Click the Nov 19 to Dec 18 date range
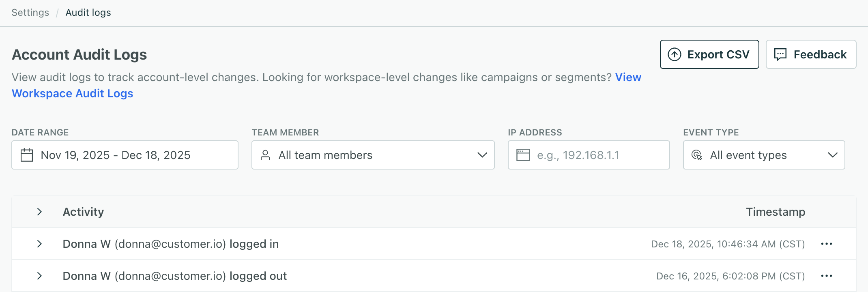Screen dimensions: 868x292 [x=125, y=155]
